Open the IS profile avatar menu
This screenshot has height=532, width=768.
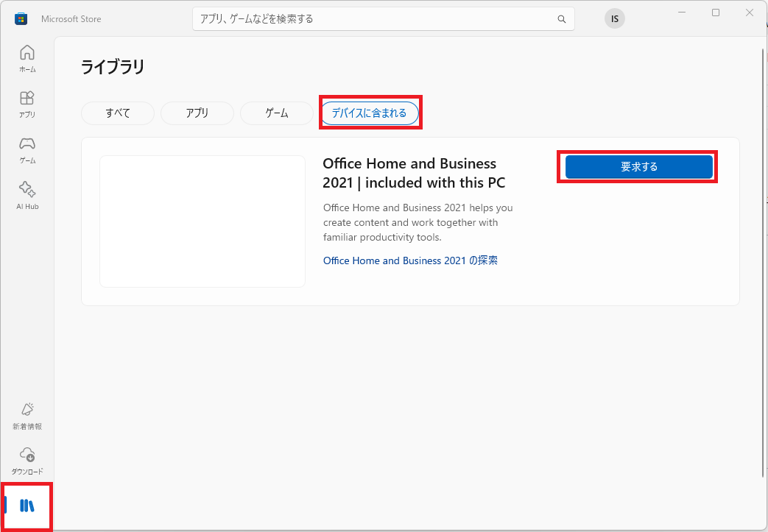click(x=614, y=19)
